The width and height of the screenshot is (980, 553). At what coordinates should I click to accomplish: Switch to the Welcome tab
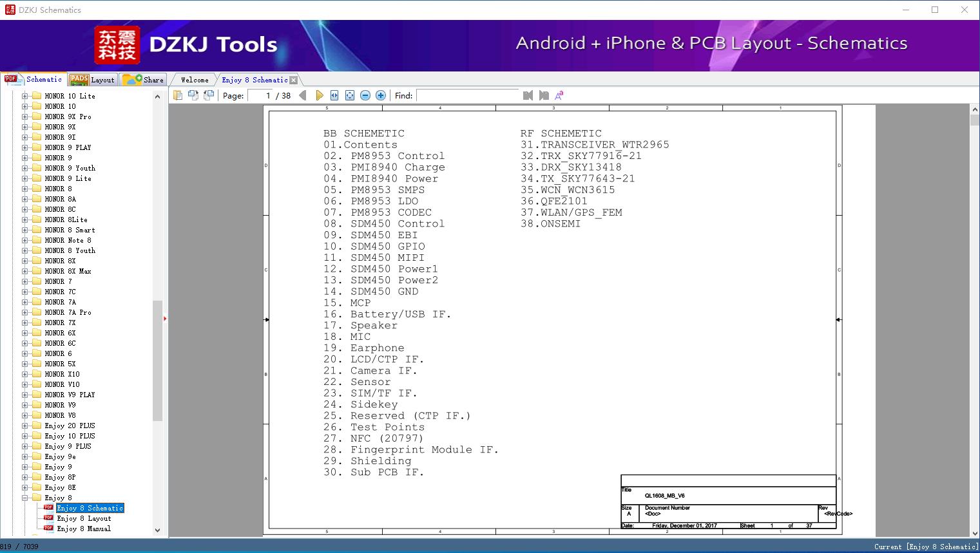tap(195, 80)
